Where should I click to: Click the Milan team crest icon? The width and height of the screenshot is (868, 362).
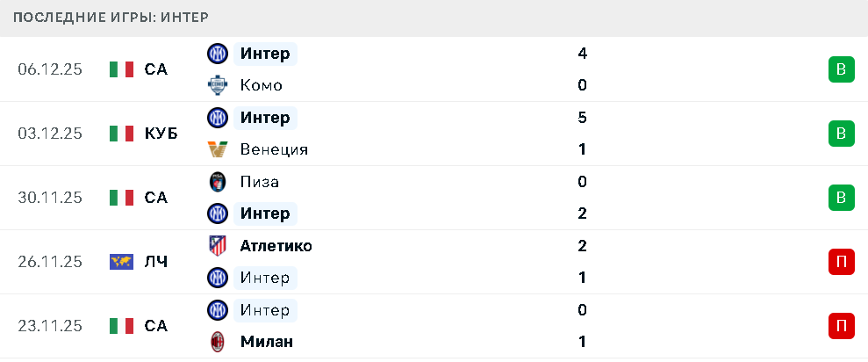tap(217, 342)
